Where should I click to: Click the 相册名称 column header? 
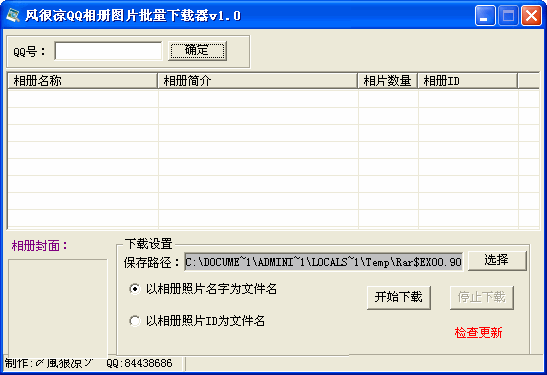(82, 81)
